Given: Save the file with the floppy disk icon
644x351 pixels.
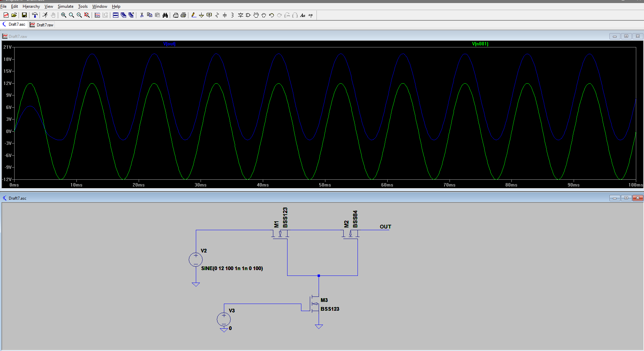Looking at the screenshot, I should (24, 15).
